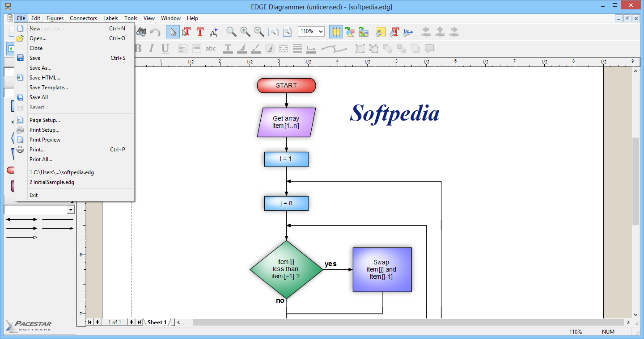
Task: Click the shadow effect icon
Action: [415, 48]
